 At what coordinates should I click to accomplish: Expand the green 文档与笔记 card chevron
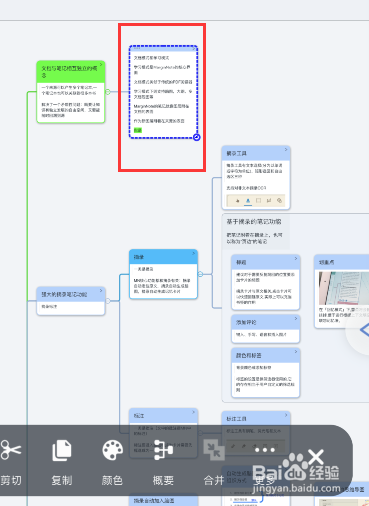tap(101, 65)
